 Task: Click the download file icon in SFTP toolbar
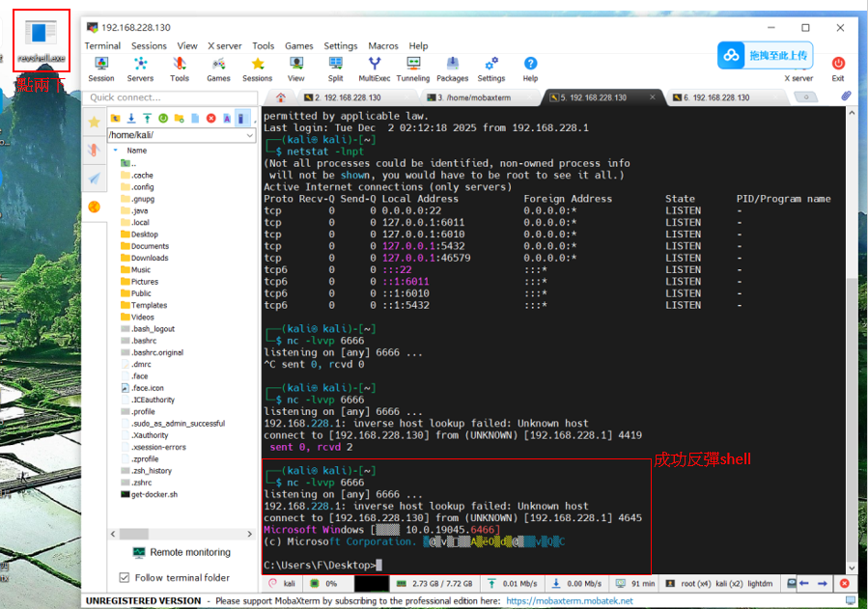coord(131,118)
